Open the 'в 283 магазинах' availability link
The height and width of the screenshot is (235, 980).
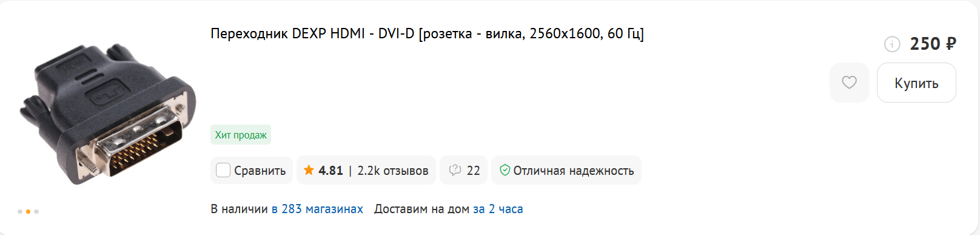(317, 209)
